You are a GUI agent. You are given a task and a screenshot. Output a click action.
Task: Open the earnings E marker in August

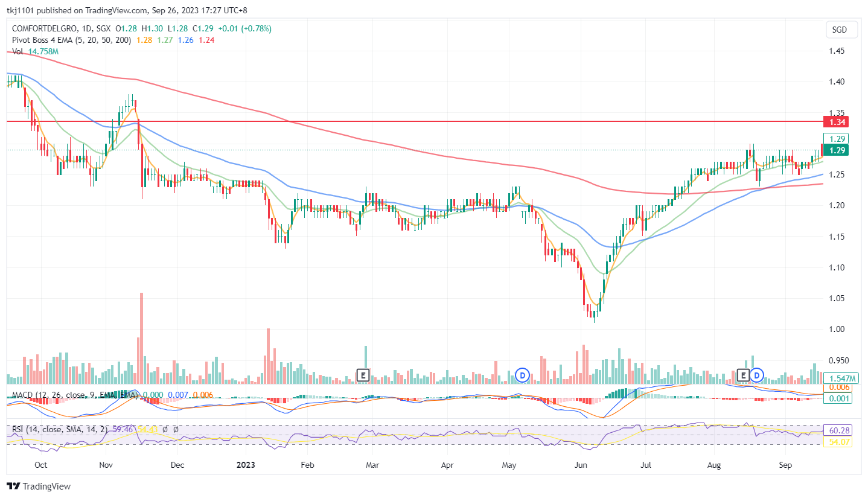click(x=744, y=375)
